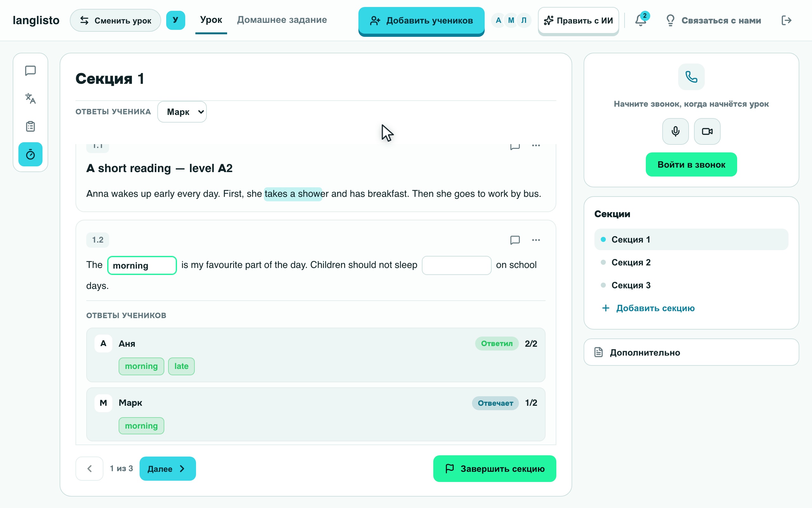The image size is (812, 508).
Task: Click the Аня score 2/2
Action: coord(531,343)
